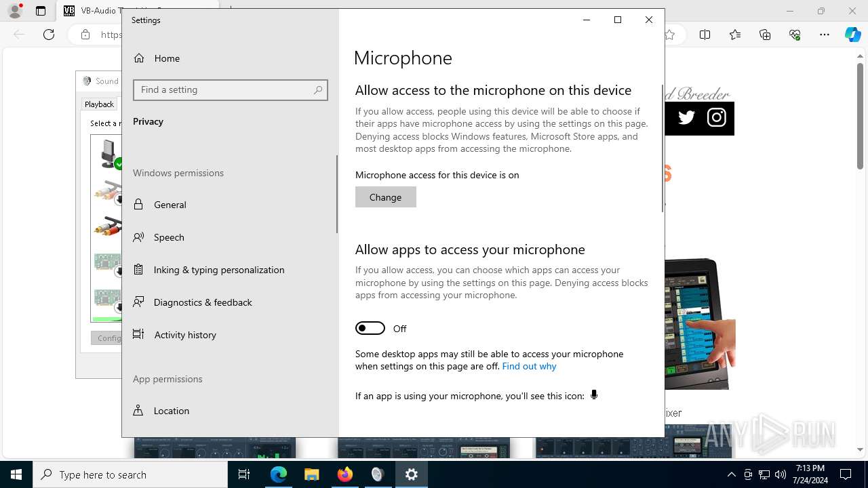Open notification center
This screenshot has height=488, width=868.
[846, 474]
